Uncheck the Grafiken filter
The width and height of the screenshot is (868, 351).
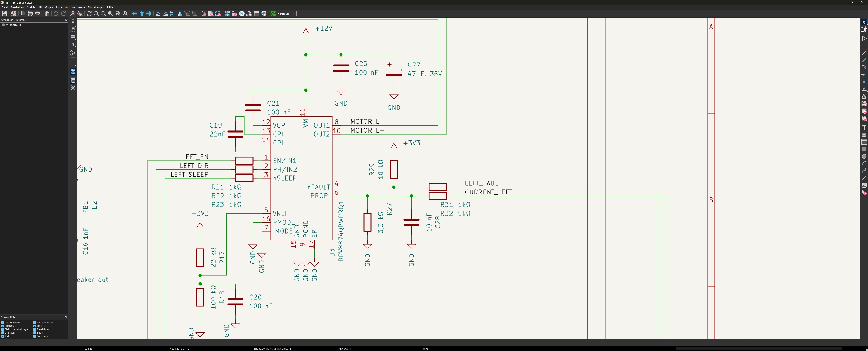(3, 333)
